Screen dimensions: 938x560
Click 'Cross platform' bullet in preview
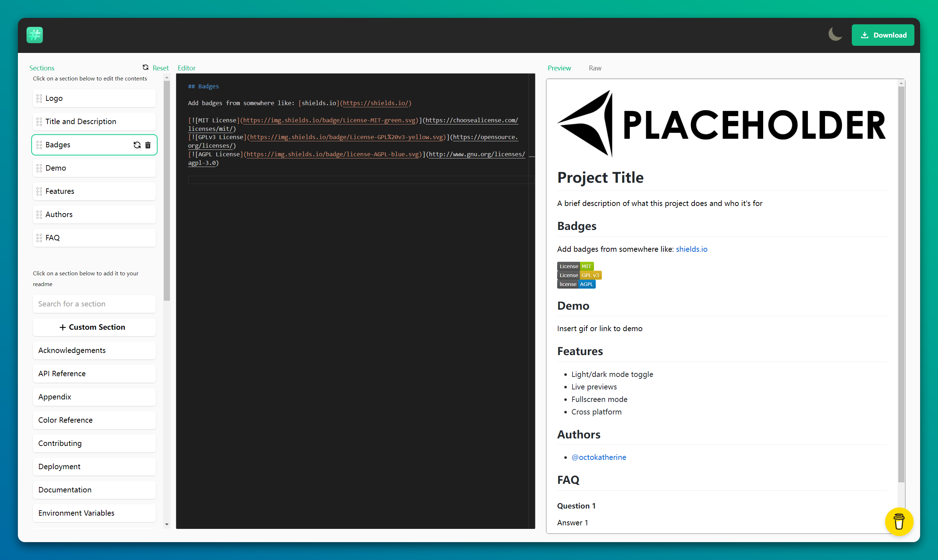point(596,412)
